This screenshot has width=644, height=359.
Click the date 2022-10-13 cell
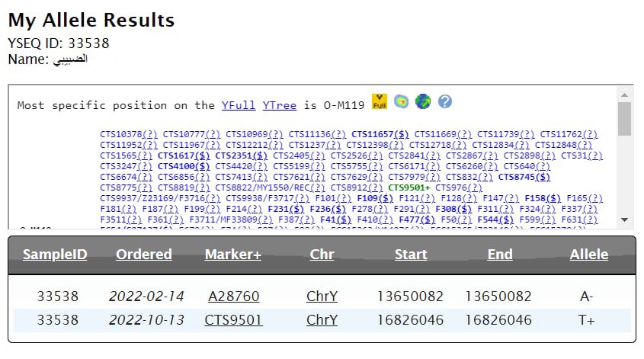pos(146,319)
